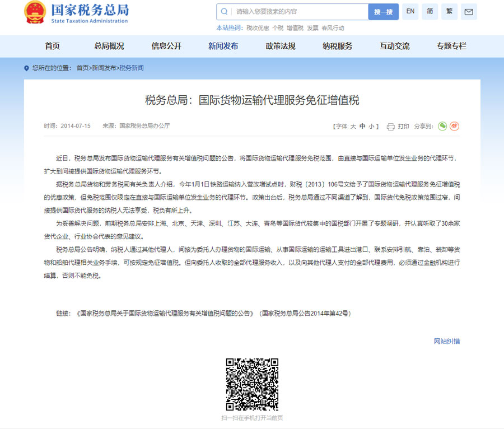Set article font size to 大

pos(354,126)
